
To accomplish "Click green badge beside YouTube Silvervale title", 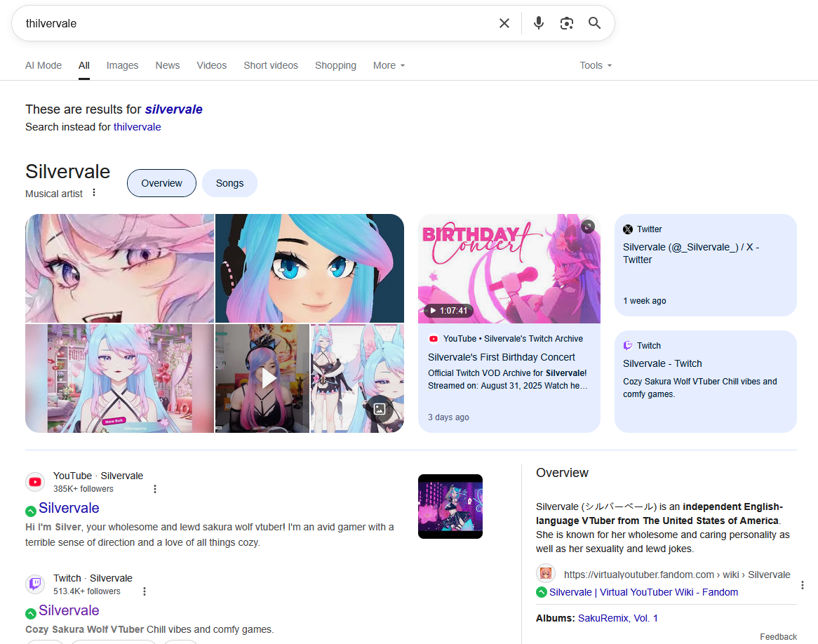I will pyautogui.click(x=31, y=511).
